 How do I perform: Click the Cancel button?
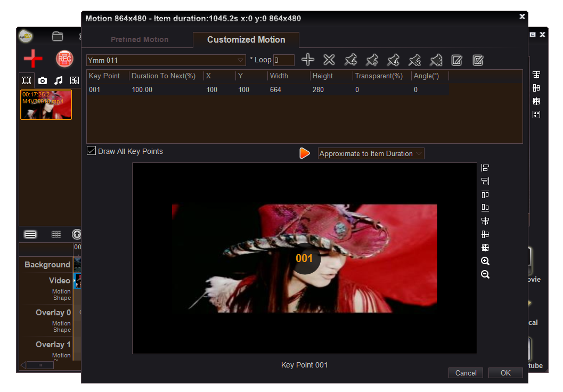coord(466,373)
